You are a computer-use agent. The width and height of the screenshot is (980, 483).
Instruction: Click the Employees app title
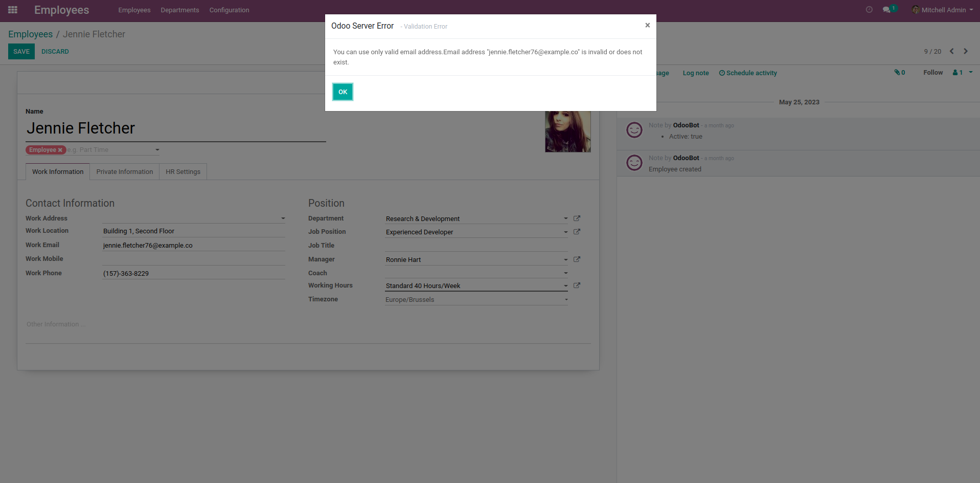62,10
